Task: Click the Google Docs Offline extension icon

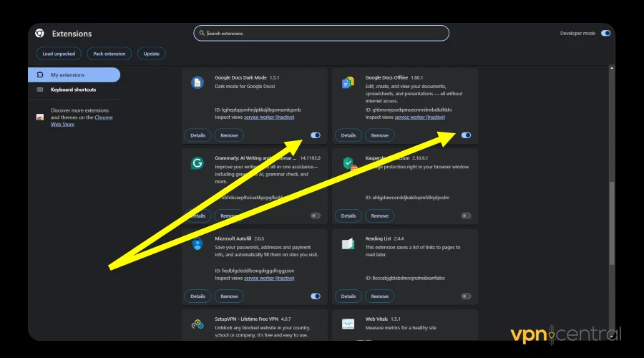Action: click(x=348, y=82)
